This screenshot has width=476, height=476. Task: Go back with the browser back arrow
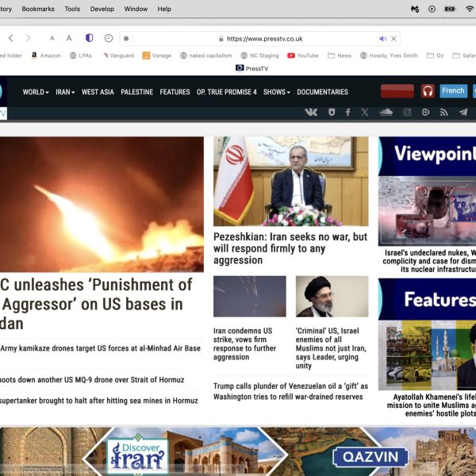tap(11, 38)
